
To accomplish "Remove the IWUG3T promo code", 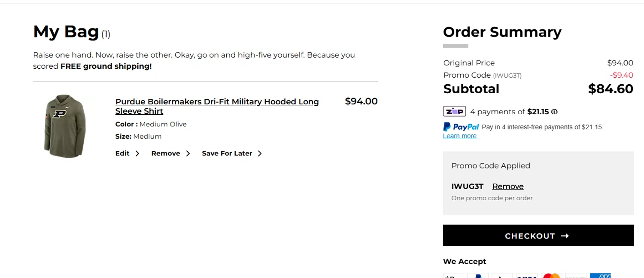I will (508, 186).
